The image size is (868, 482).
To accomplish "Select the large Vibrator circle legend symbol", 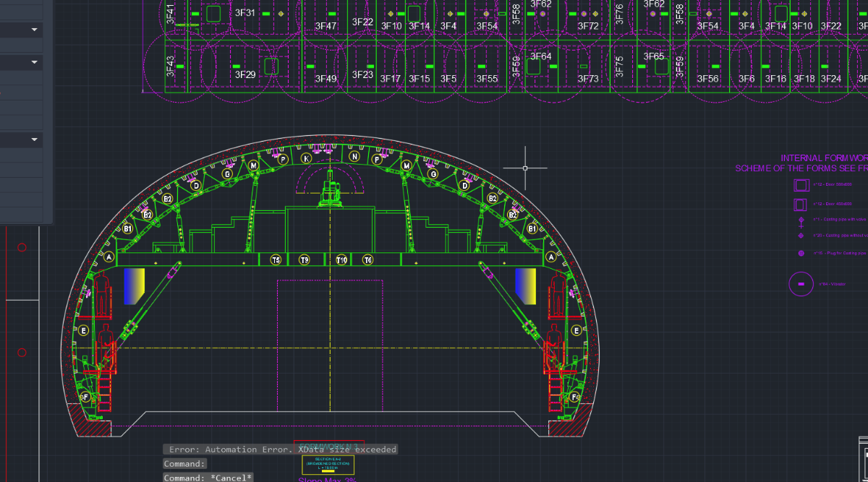I will (801, 284).
